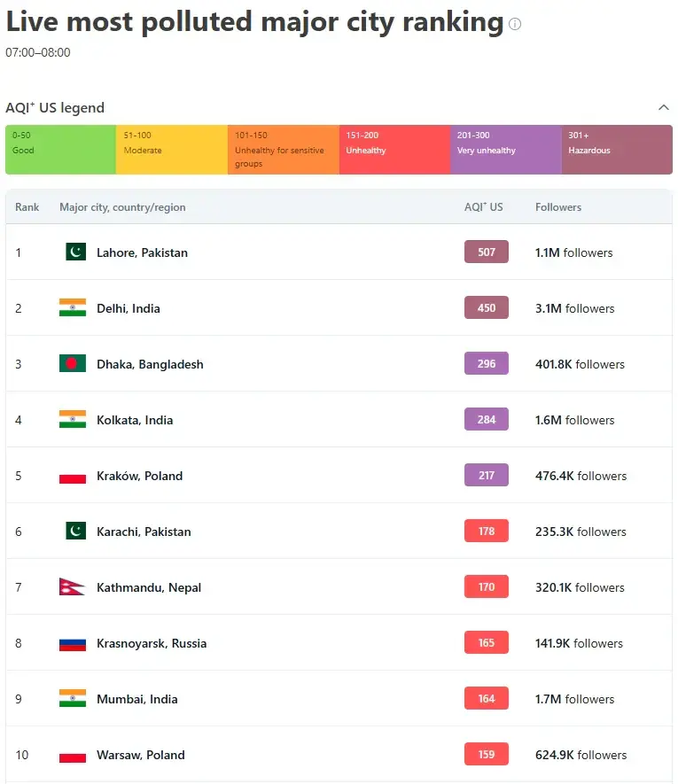This screenshot has height=784, width=678.
Task: Open Delhi's 3.1M followers link
Action: [x=573, y=308]
